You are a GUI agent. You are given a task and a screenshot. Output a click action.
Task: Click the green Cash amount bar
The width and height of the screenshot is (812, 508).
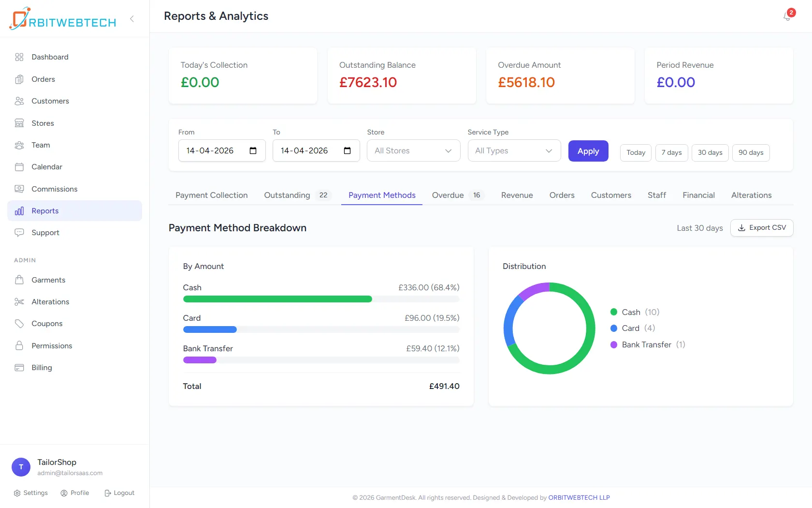(x=277, y=299)
